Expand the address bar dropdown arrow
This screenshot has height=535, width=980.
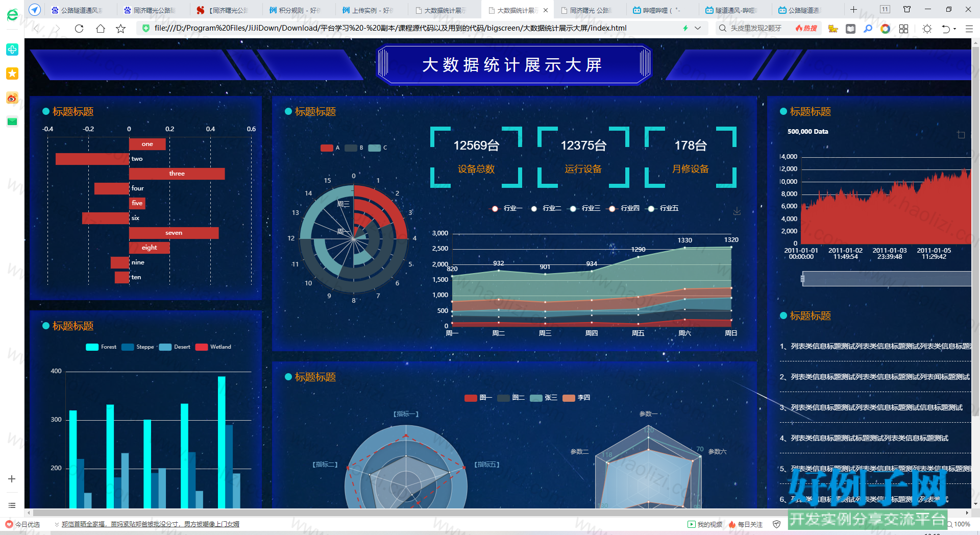pos(698,29)
